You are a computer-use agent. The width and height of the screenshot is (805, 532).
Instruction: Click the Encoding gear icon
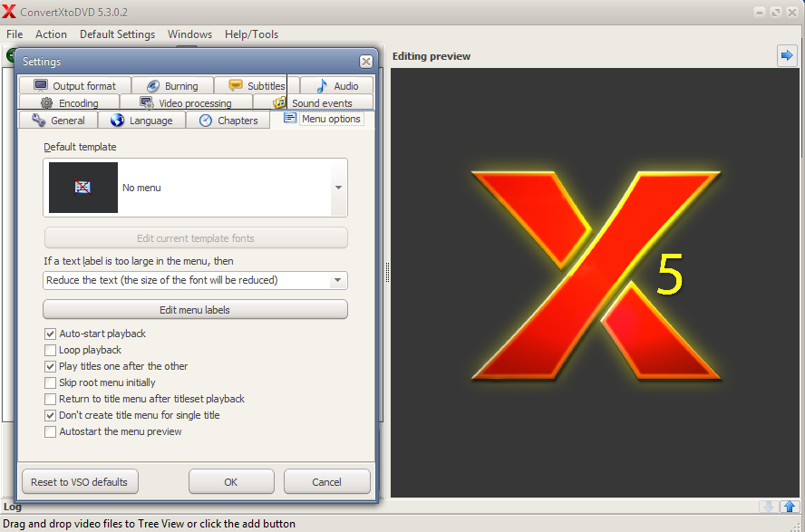(x=47, y=102)
